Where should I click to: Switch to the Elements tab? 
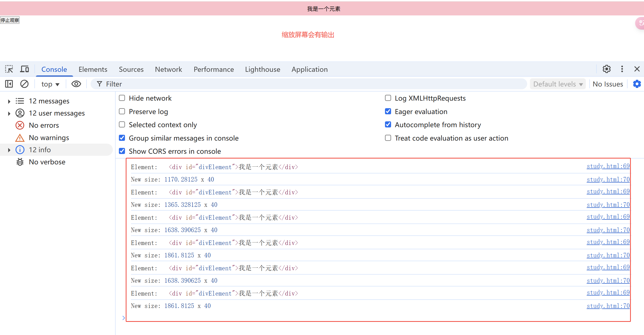point(93,69)
